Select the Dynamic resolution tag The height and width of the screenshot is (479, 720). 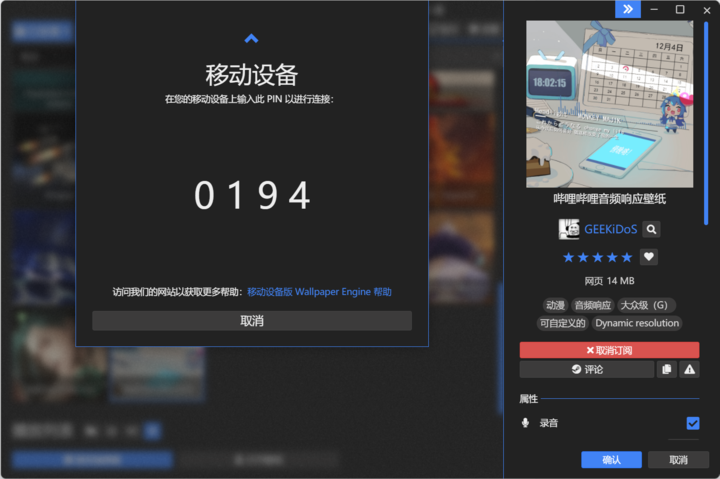click(x=637, y=323)
